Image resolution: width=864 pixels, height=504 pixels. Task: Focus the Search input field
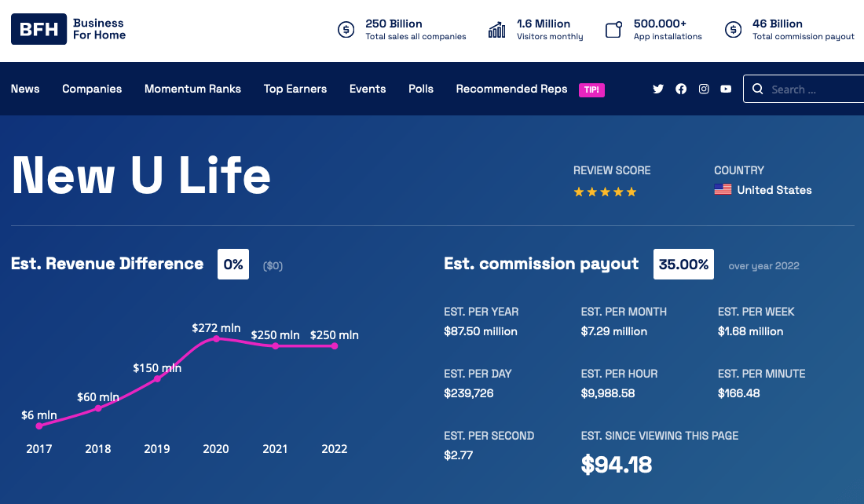click(813, 89)
